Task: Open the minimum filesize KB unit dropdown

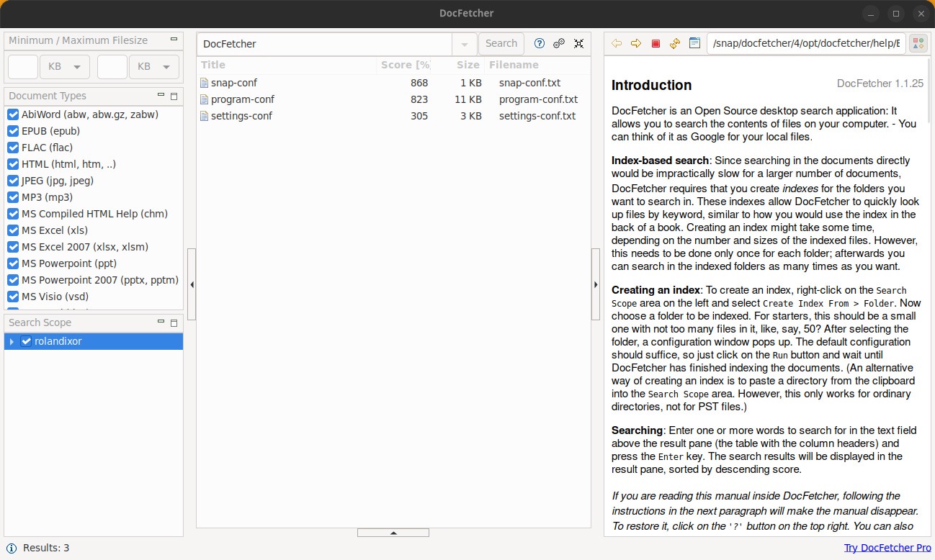Action: 65,67
